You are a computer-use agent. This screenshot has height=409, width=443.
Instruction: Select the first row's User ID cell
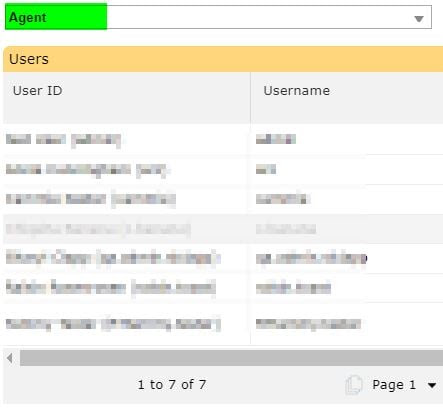coord(127,139)
